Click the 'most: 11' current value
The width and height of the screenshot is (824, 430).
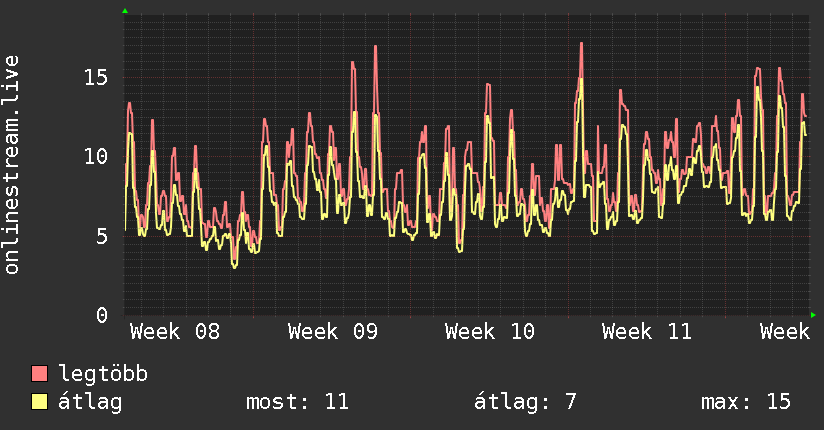(297, 402)
